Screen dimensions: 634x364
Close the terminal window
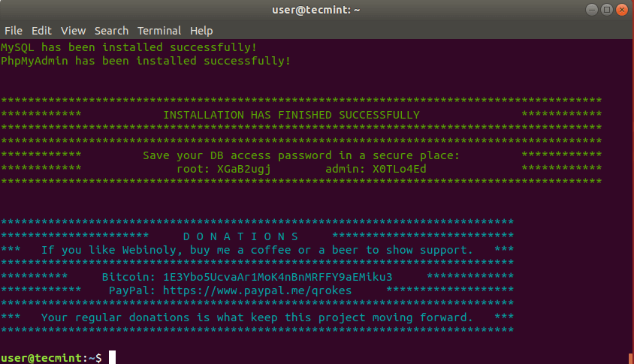tap(623, 11)
